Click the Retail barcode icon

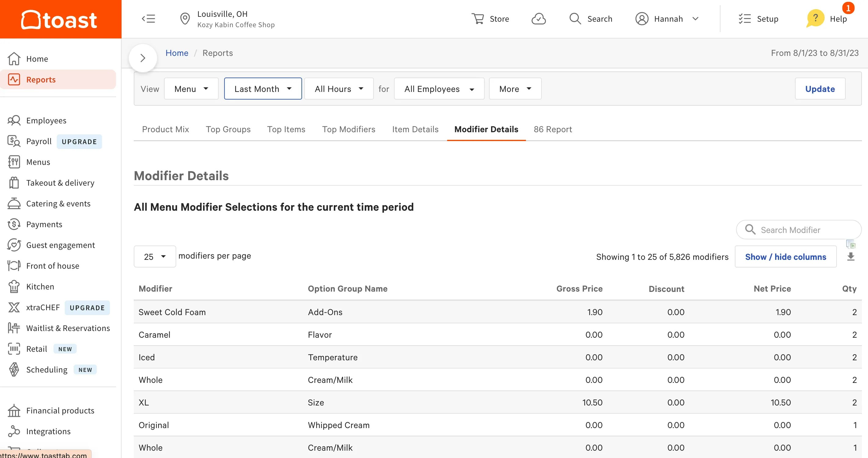point(14,349)
